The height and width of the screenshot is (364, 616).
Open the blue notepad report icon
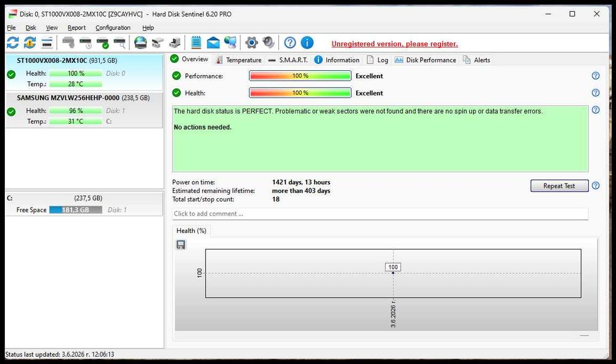[196, 42]
